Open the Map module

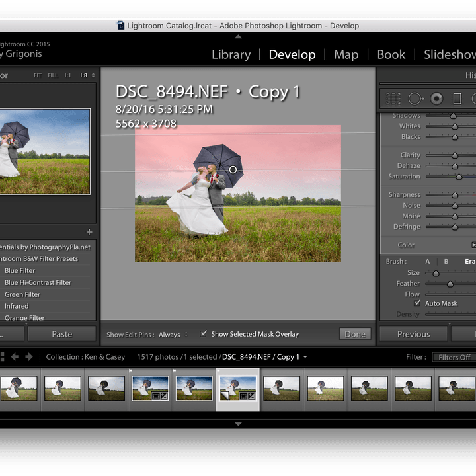pyautogui.click(x=346, y=55)
